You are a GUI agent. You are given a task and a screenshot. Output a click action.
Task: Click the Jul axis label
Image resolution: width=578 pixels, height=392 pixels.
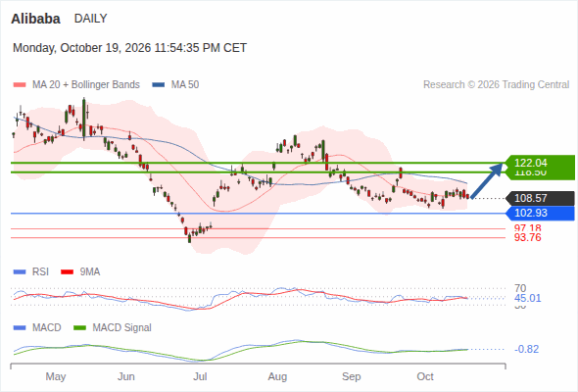pos(200,376)
